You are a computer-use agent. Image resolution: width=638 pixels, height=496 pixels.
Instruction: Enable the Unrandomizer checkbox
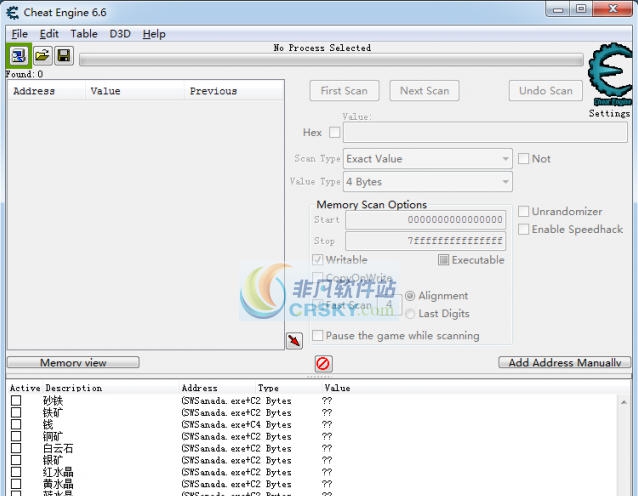point(523,211)
